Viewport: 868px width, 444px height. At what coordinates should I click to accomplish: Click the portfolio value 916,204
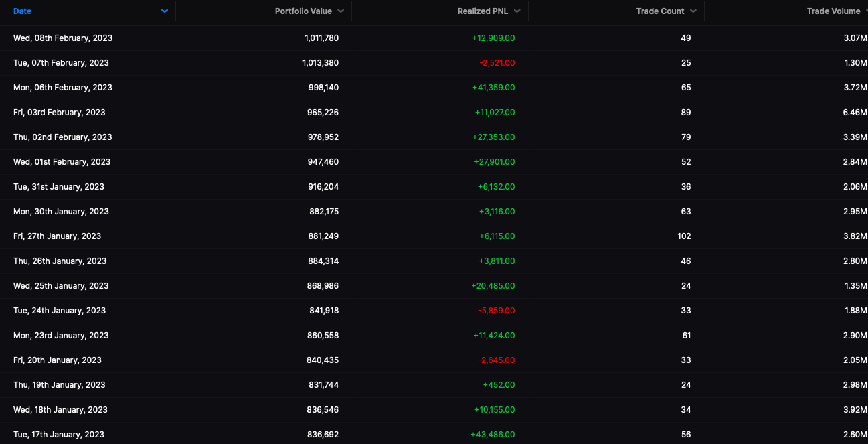323,187
